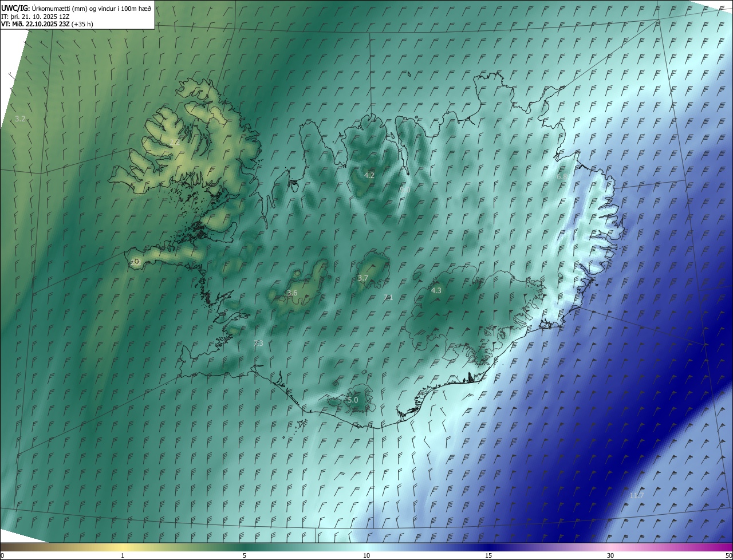Click the 11.7 value label over the southeast sea
The width and height of the screenshot is (733, 560).
point(637,495)
